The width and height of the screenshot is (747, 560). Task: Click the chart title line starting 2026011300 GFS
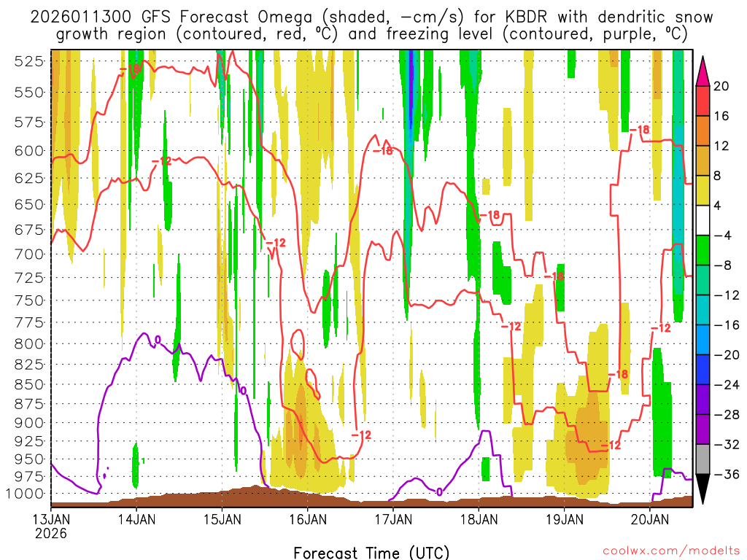tap(371, 17)
